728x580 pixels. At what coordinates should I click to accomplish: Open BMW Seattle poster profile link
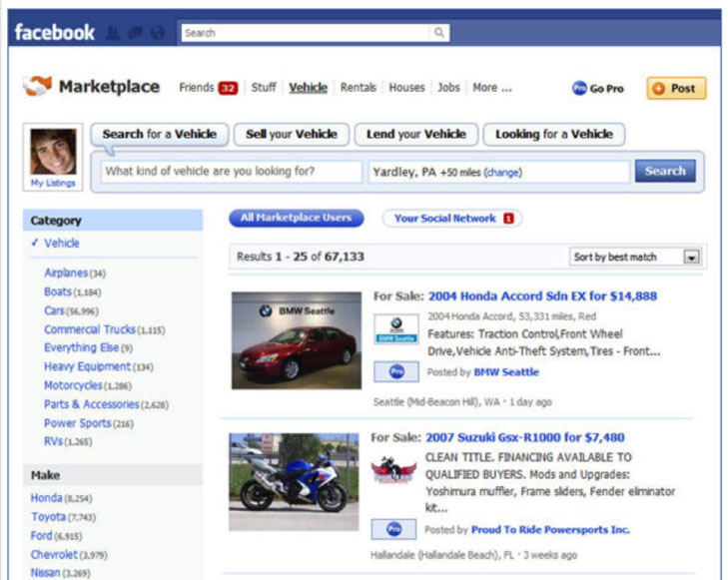point(506,372)
